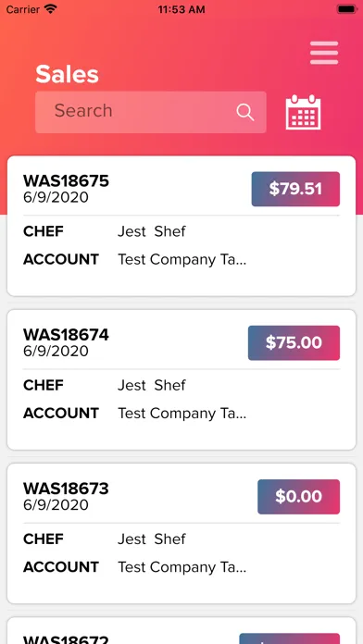The width and height of the screenshot is (363, 644).
Task: Tap the battery indicator icon
Action: tap(346, 9)
